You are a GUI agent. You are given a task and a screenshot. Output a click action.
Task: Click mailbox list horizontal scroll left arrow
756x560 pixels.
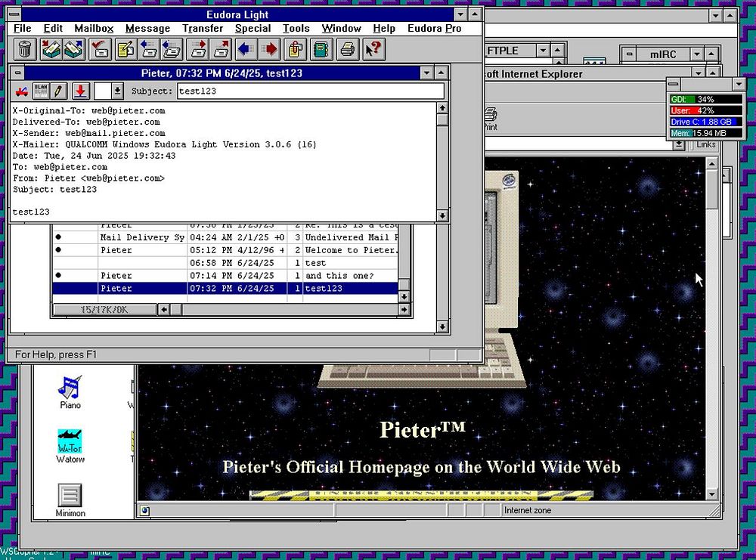164,309
